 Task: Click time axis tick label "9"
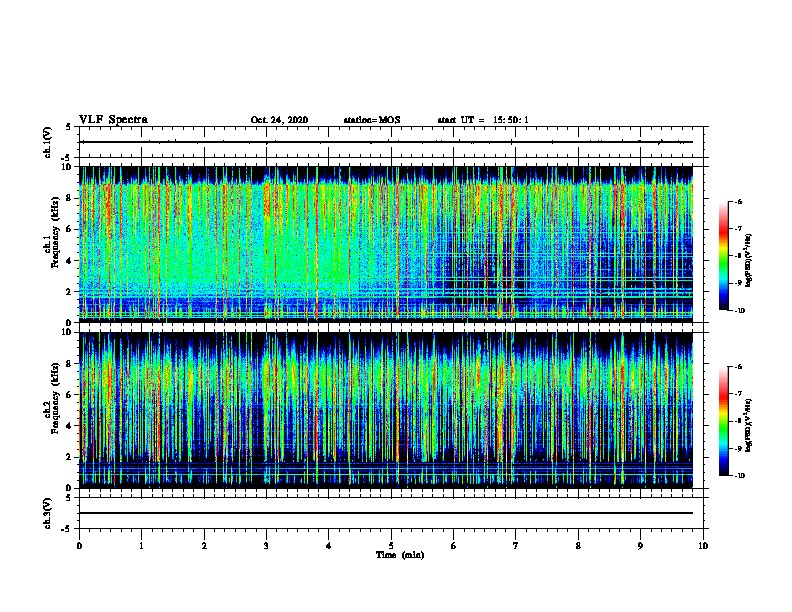(640, 546)
